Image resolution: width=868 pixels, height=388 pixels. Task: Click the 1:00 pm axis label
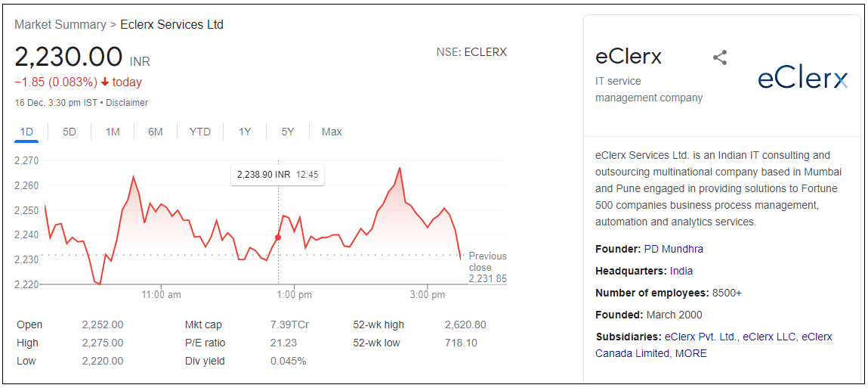coord(293,295)
